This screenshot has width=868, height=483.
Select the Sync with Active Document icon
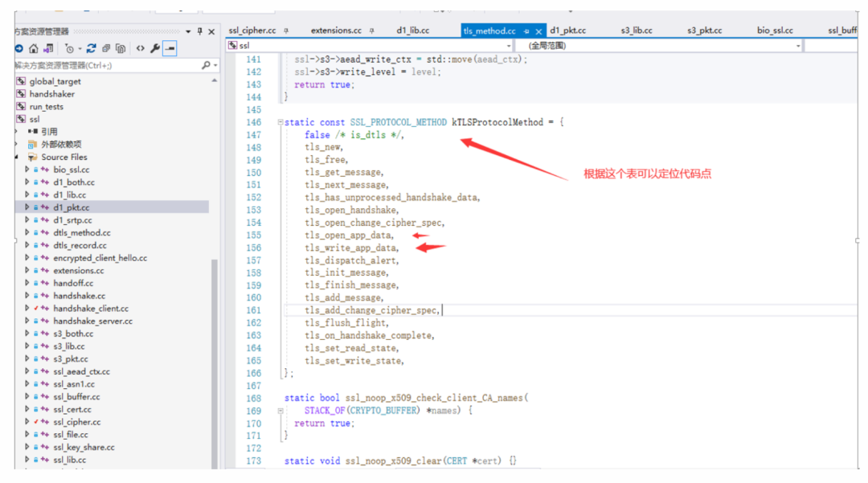click(x=49, y=47)
